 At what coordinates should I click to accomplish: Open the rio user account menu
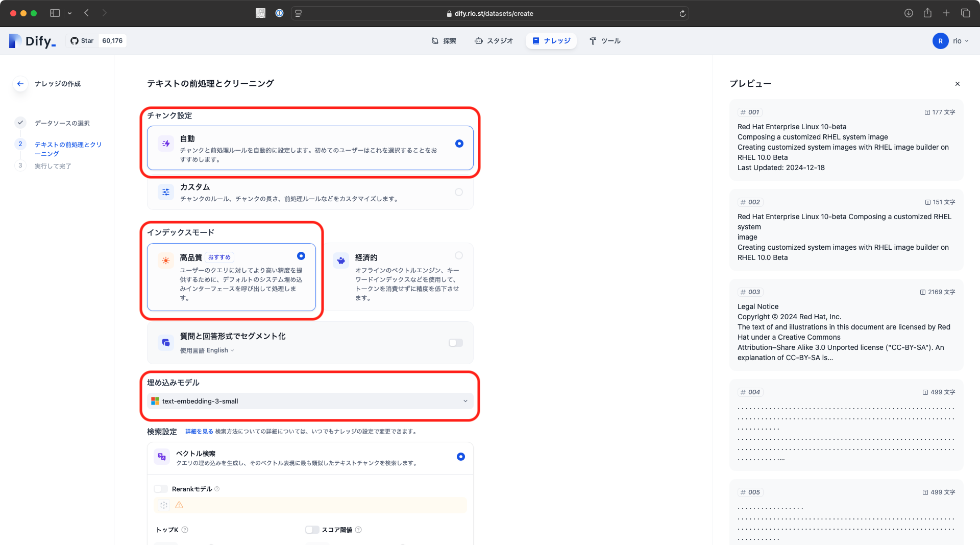[x=951, y=41]
